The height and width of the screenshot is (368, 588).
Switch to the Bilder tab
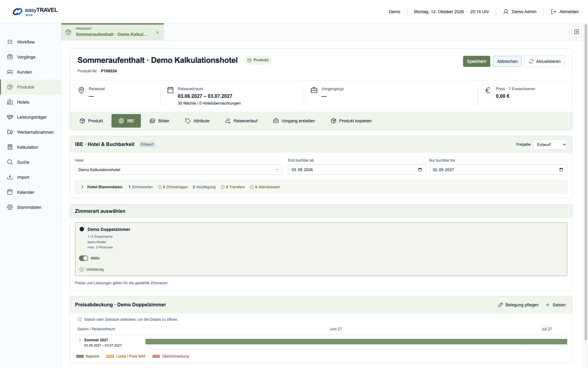(160, 121)
